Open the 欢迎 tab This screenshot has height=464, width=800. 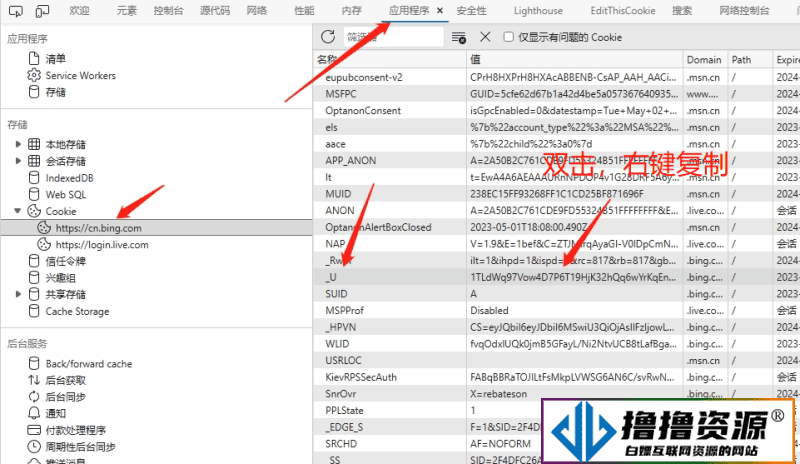point(79,11)
